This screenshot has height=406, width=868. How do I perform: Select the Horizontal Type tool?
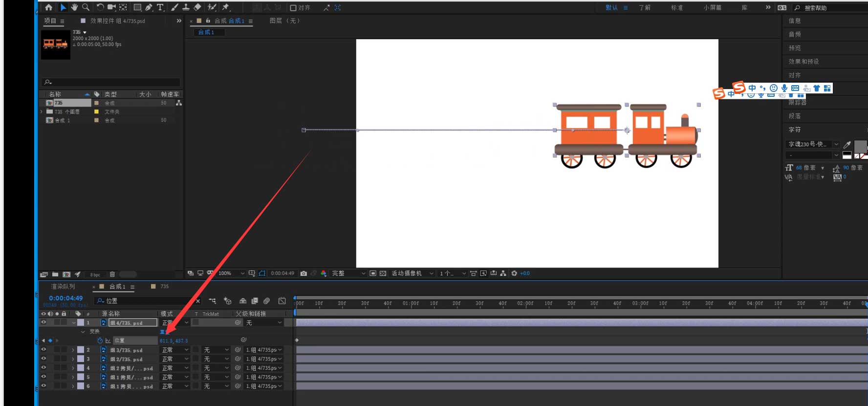[160, 7]
